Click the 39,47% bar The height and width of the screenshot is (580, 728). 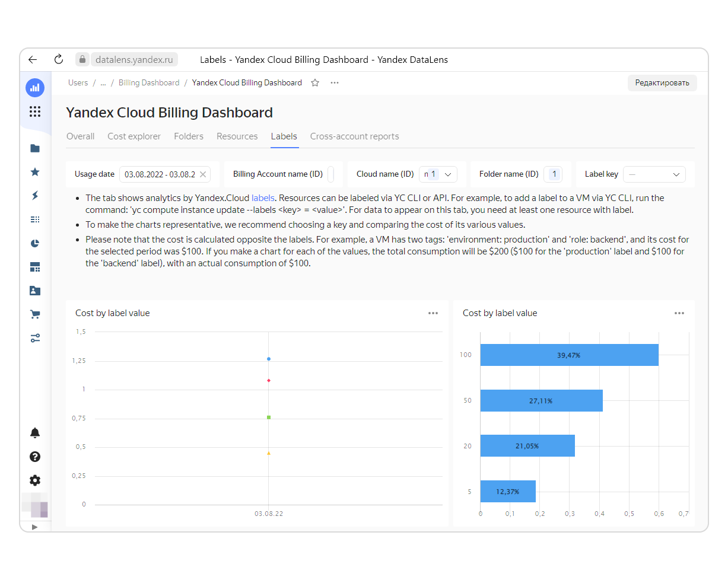click(569, 355)
